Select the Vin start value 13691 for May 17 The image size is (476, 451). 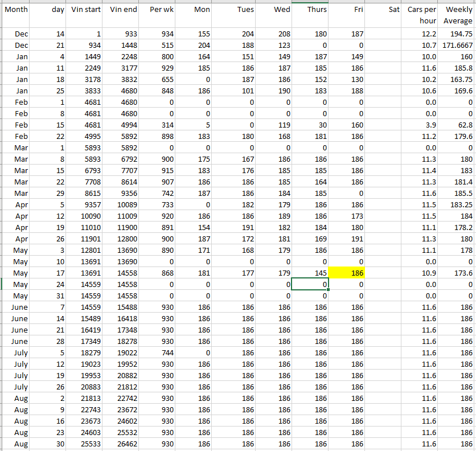tap(86, 273)
